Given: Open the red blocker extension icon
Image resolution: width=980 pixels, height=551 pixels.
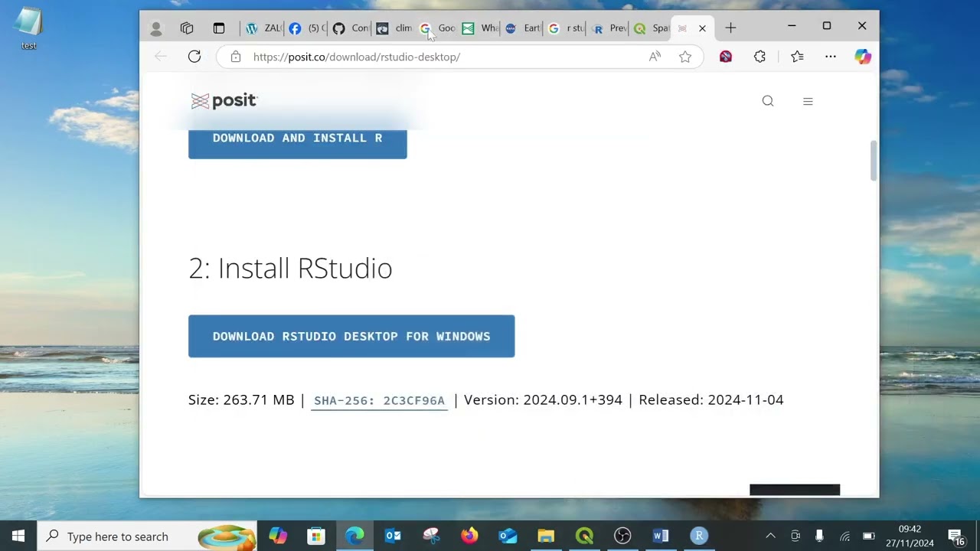Looking at the screenshot, I should pyautogui.click(x=726, y=57).
